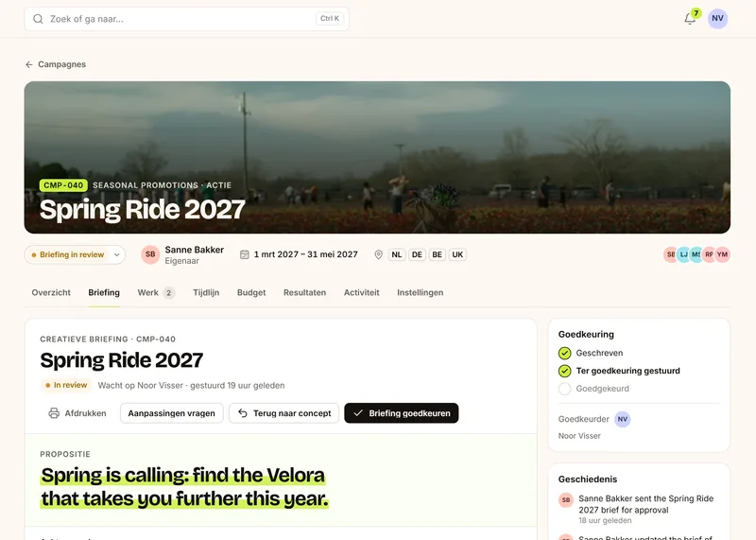Click the In review status pill
The width and height of the screenshot is (756, 540).
66,385
